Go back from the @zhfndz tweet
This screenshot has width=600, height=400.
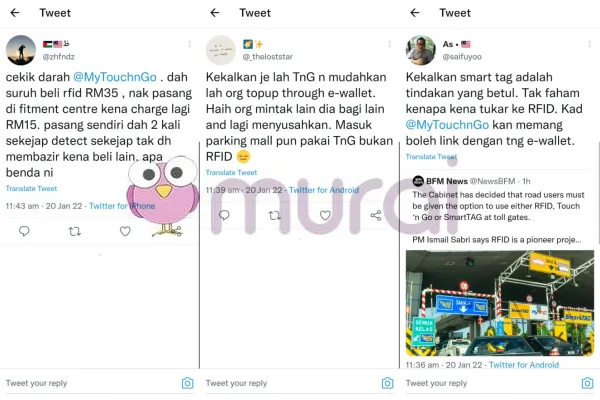[x=15, y=13]
